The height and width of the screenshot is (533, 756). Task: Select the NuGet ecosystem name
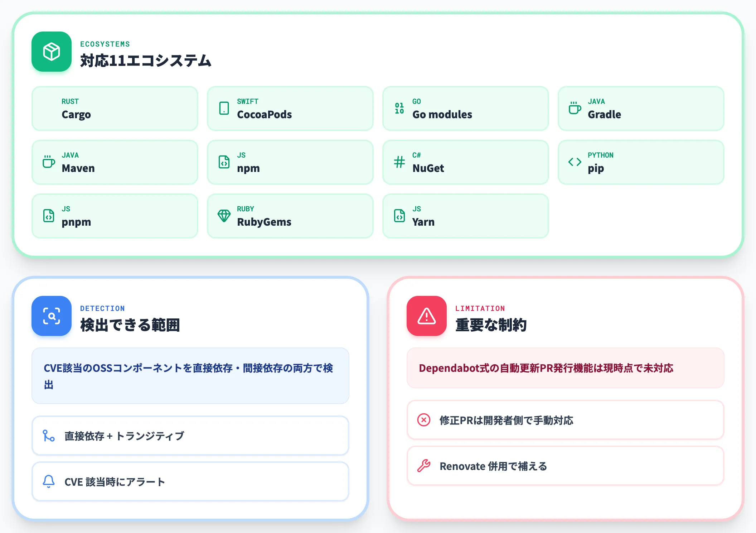pos(428,168)
